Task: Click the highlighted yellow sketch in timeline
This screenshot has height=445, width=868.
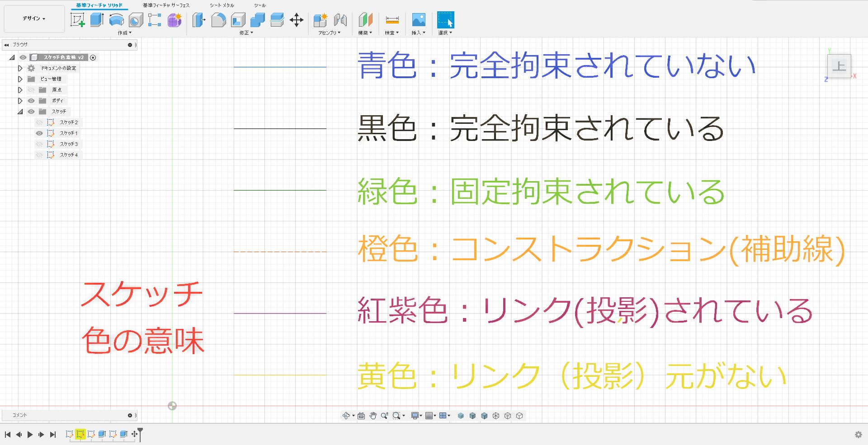Action: click(80, 434)
